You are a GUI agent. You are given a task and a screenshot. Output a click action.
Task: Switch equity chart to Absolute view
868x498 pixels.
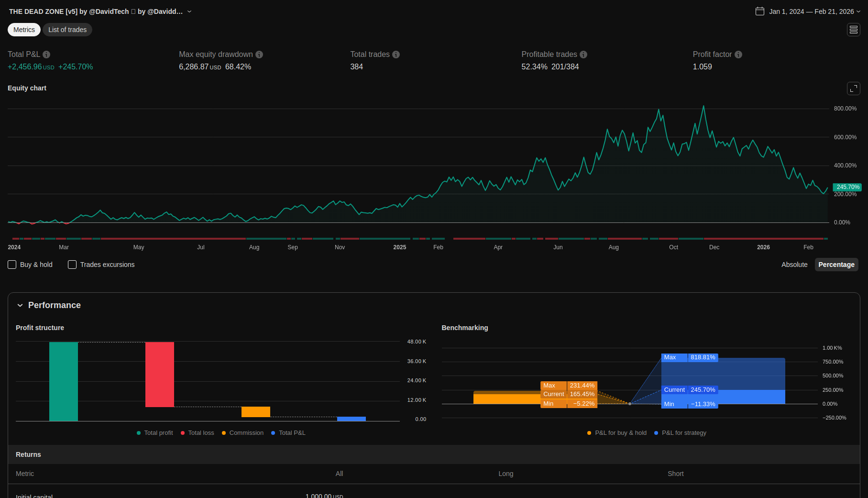point(794,265)
